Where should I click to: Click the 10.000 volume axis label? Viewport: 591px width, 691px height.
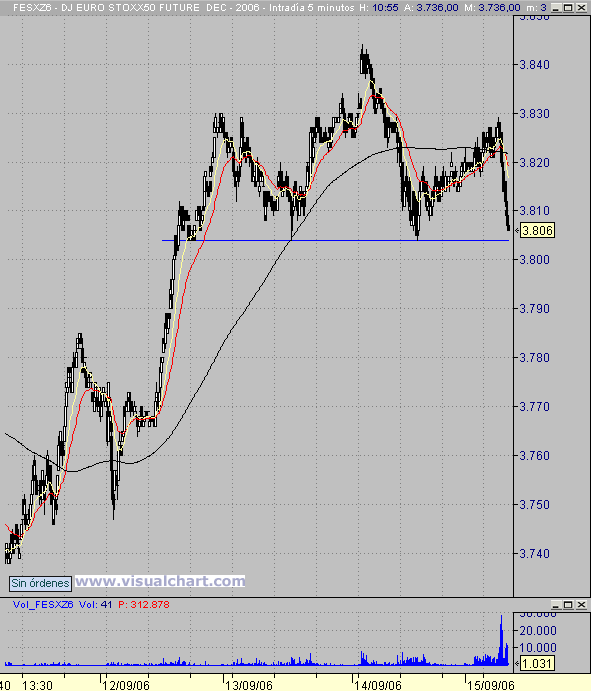pos(538,647)
